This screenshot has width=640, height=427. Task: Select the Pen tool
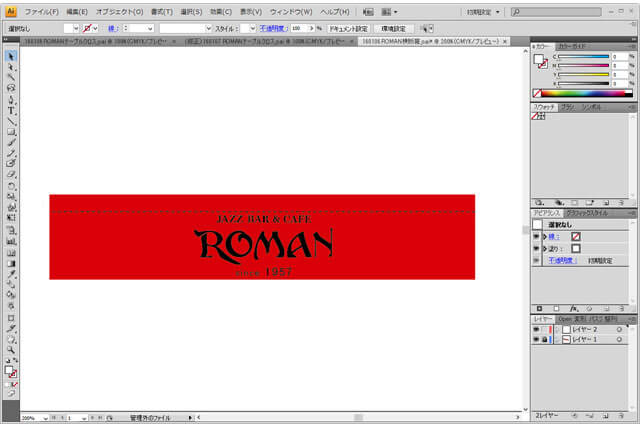[11, 99]
